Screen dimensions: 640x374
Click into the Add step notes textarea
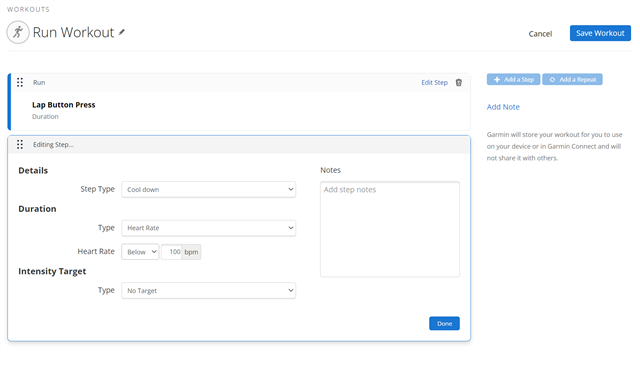390,229
